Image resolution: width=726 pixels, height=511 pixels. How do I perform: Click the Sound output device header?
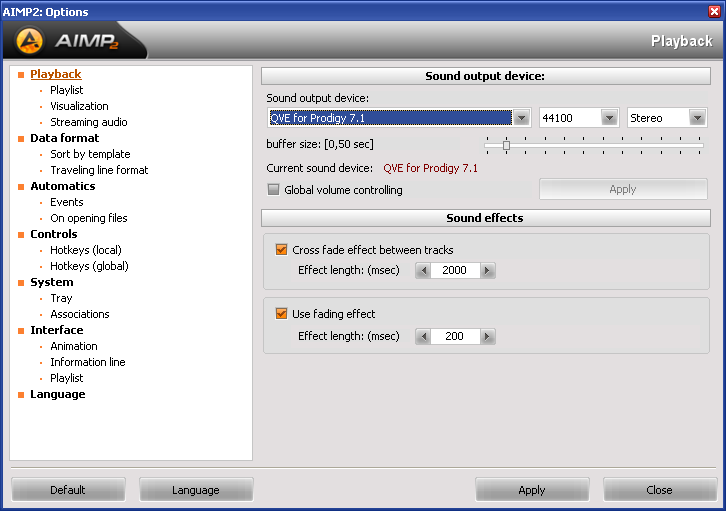pyautogui.click(x=486, y=76)
